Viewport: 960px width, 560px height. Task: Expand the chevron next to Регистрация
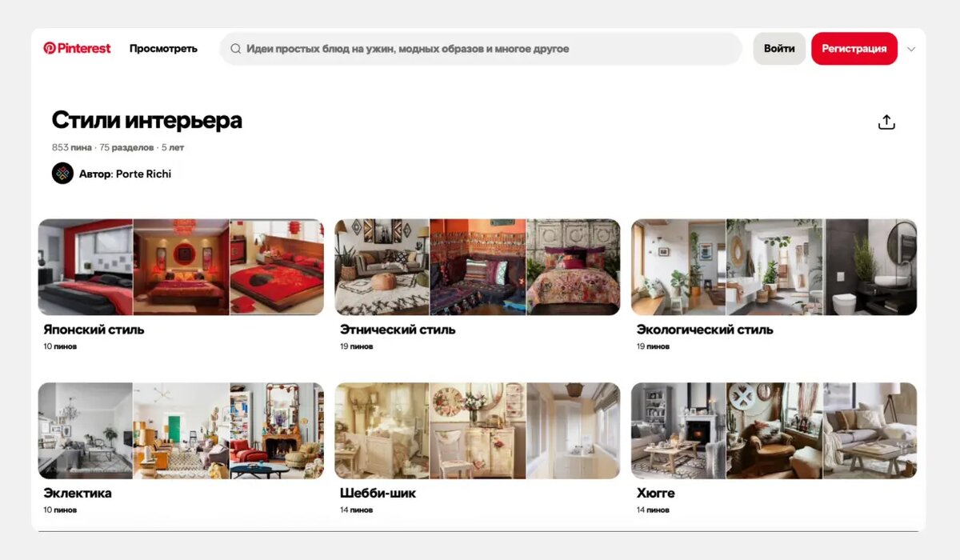coord(911,49)
